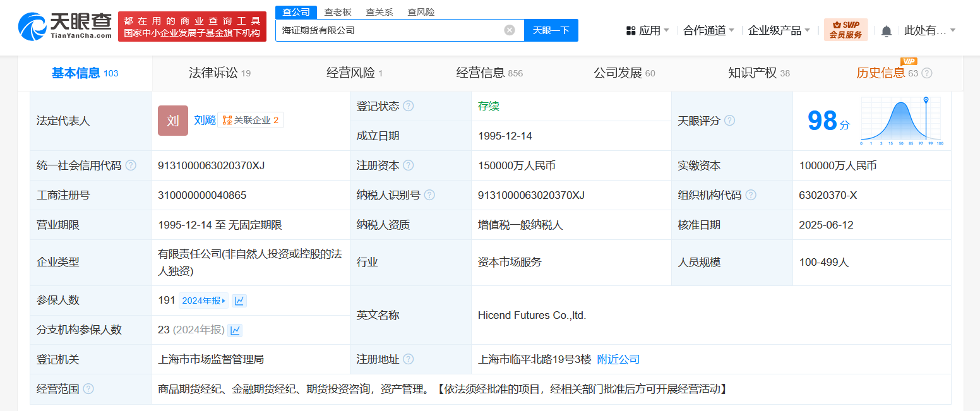Click the TianYanCha logo

[65, 27]
